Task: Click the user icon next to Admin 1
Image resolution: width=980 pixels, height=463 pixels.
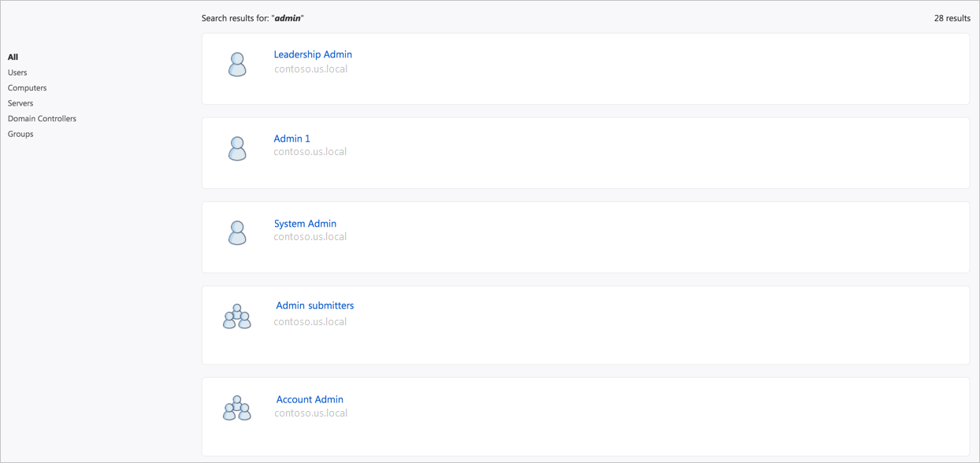Action: [x=237, y=148]
